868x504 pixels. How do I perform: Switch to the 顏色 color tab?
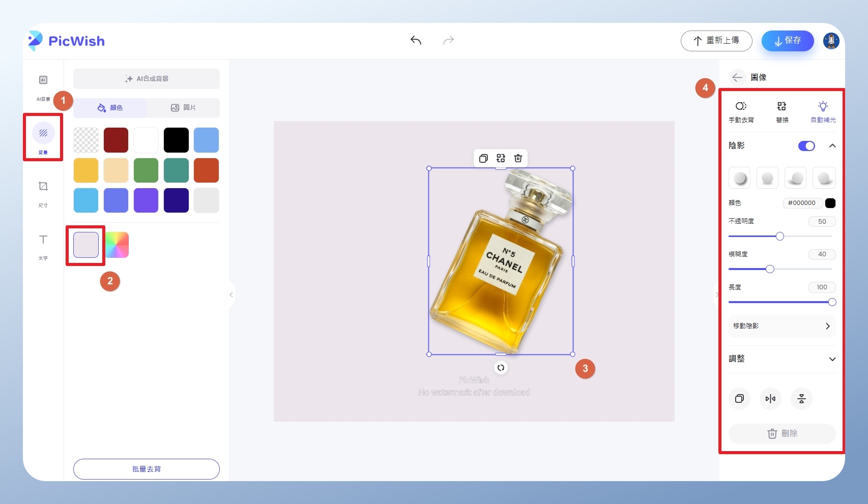click(x=110, y=108)
